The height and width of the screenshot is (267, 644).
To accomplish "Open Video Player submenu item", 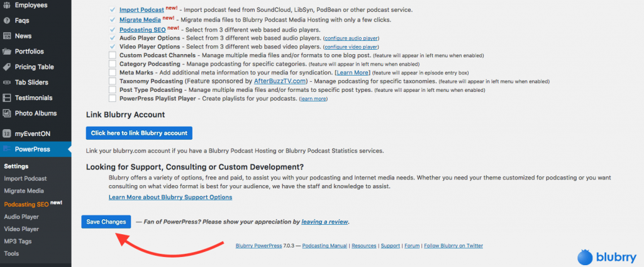I will point(21,229).
